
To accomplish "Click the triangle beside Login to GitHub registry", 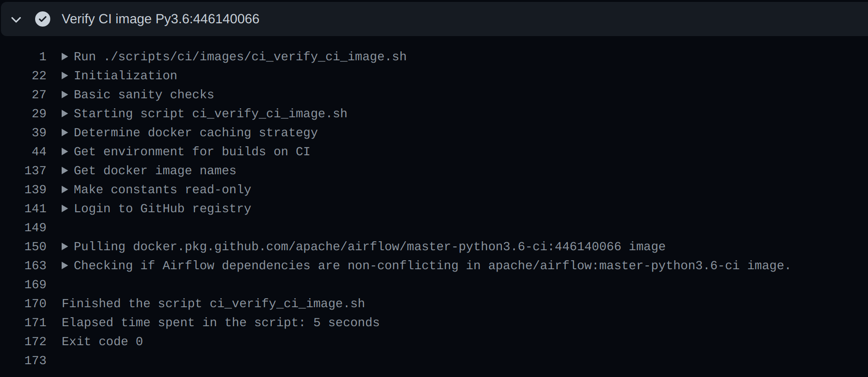I will point(65,208).
